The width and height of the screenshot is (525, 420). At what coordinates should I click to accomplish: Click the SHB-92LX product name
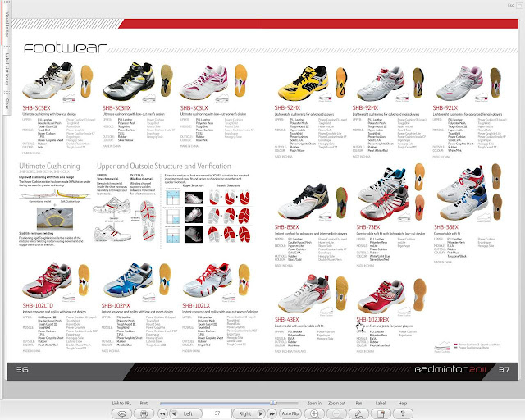pos(445,107)
